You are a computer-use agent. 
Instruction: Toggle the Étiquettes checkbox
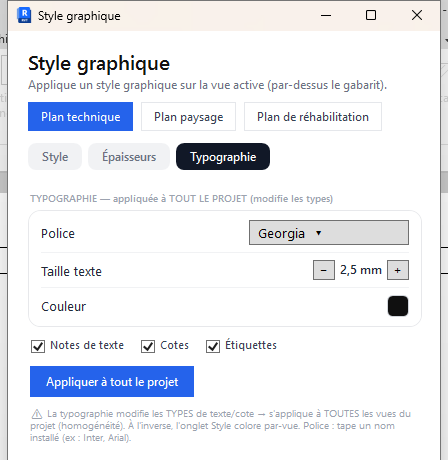pyautogui.click(x=213, y=346)
